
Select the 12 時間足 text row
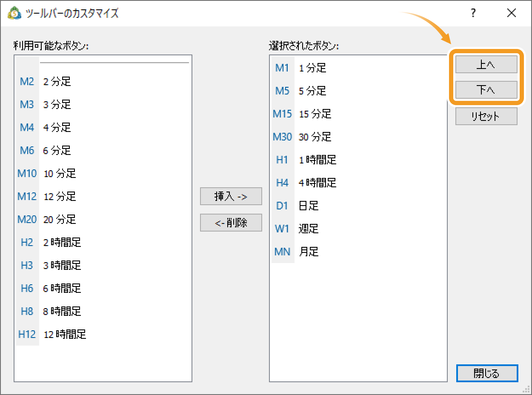65,335
